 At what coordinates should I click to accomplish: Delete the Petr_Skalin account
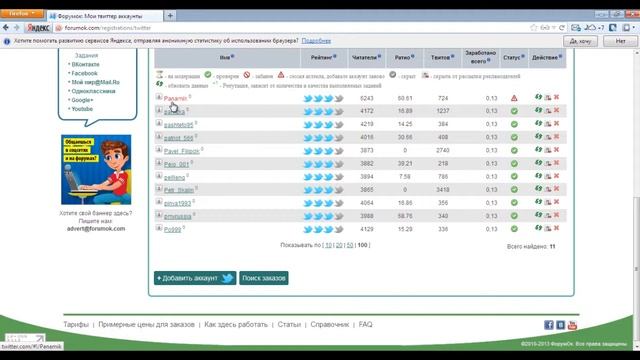point(556,189)
